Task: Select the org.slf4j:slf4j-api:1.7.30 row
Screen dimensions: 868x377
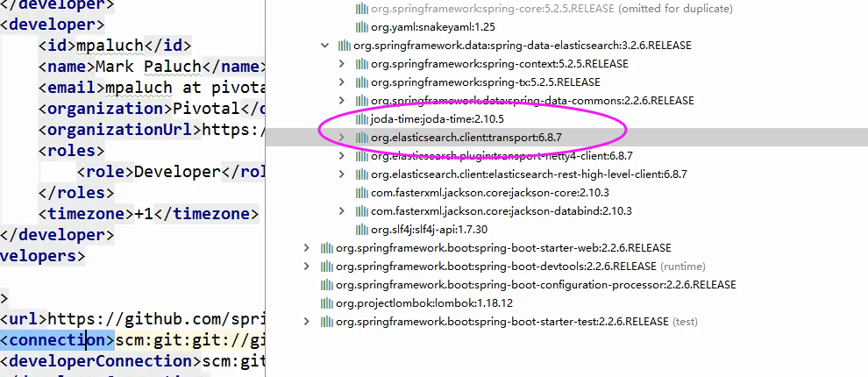Action: [567, 229]
